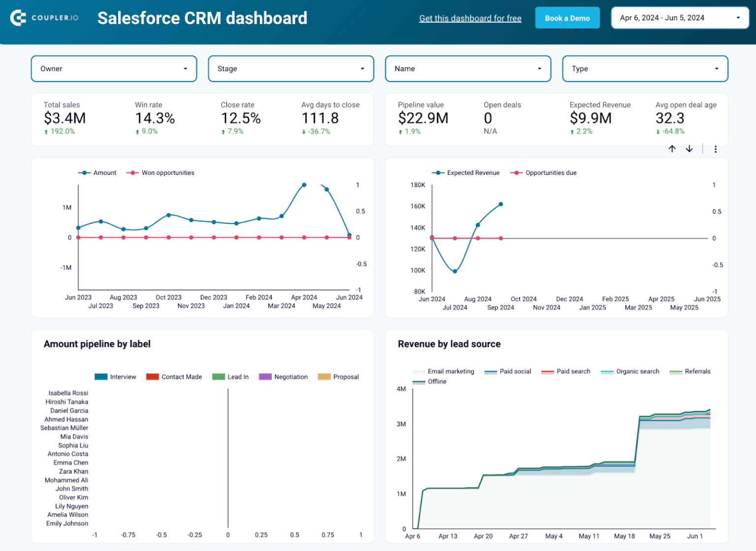Toggle the Amount series in the legend
The image size is (756, 551).
click(x=97, y=173)
